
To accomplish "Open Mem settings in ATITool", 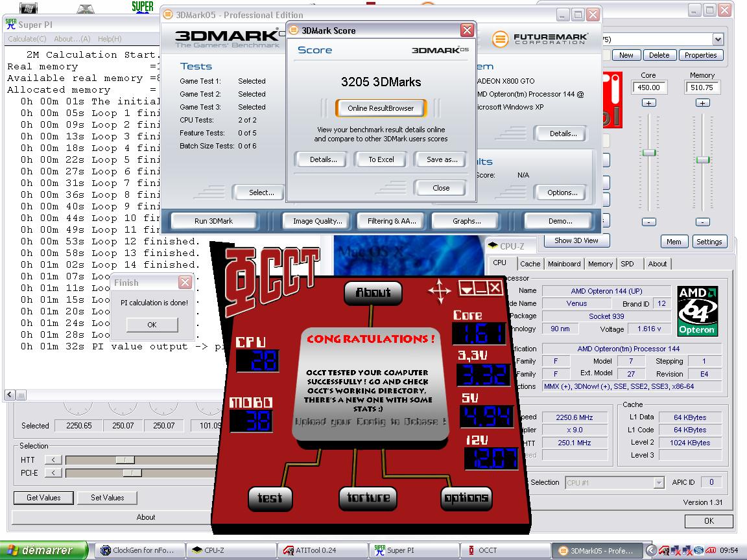I will coord(674,241).
